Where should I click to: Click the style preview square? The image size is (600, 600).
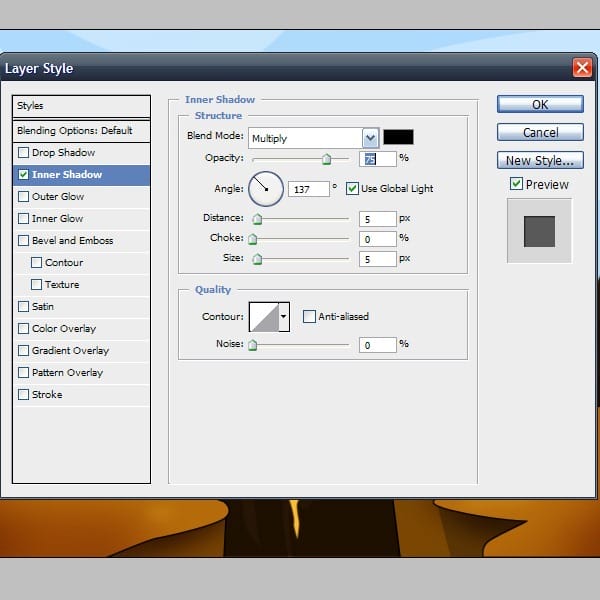pyautogui.click(x=539, y=231)
